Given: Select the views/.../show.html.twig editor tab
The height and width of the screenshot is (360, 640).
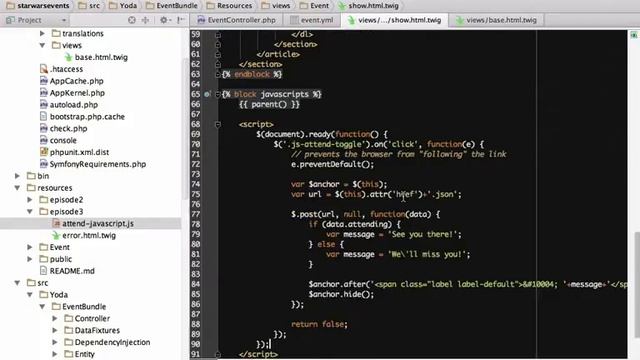Looking at the screenshot, I should tap(394, 20).
